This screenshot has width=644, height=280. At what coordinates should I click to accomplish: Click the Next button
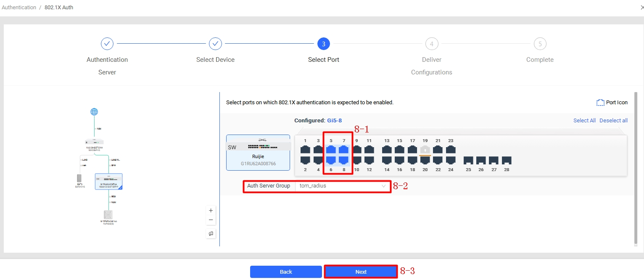(361, 272)
